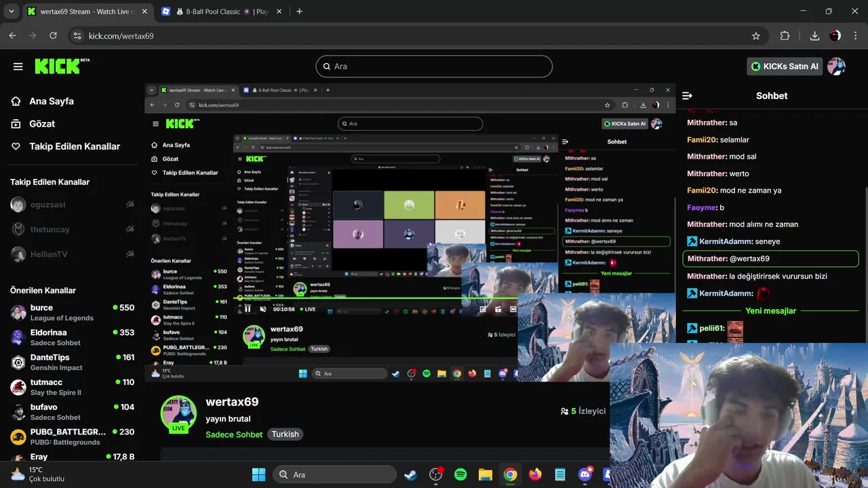View site information icon in address bar
This screenshot has width=868, height=488.
click(x=77, y=36)
